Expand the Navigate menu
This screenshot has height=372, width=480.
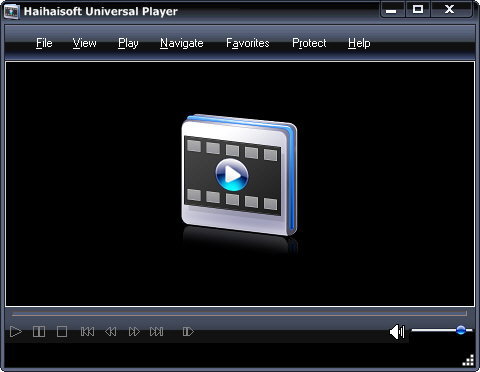182,43
